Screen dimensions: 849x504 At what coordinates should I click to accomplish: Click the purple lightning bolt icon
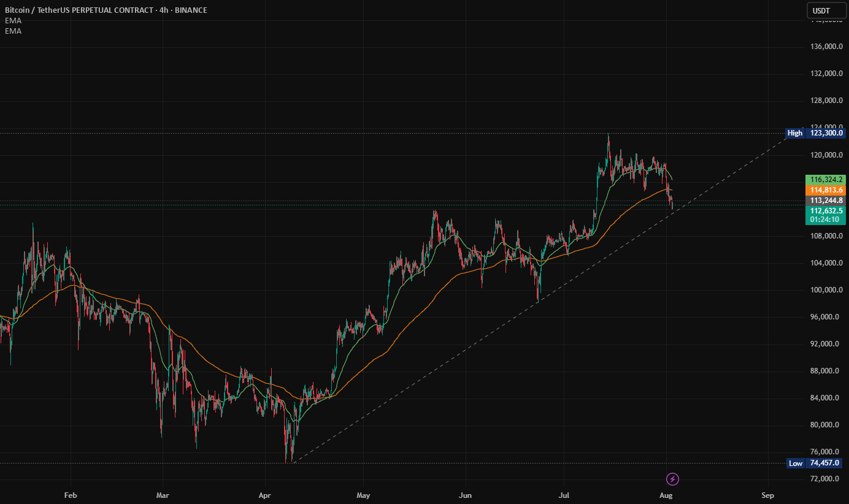[x=673, y=479]
